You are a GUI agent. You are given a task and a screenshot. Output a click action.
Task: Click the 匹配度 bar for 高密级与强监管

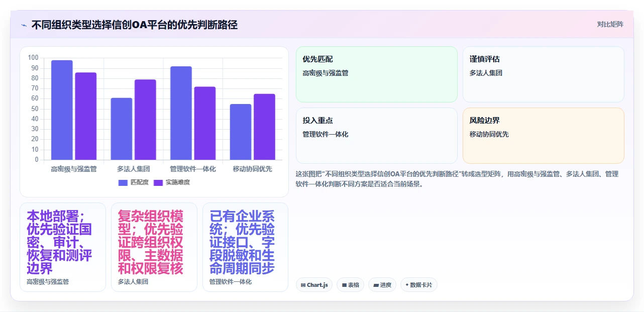62,110
